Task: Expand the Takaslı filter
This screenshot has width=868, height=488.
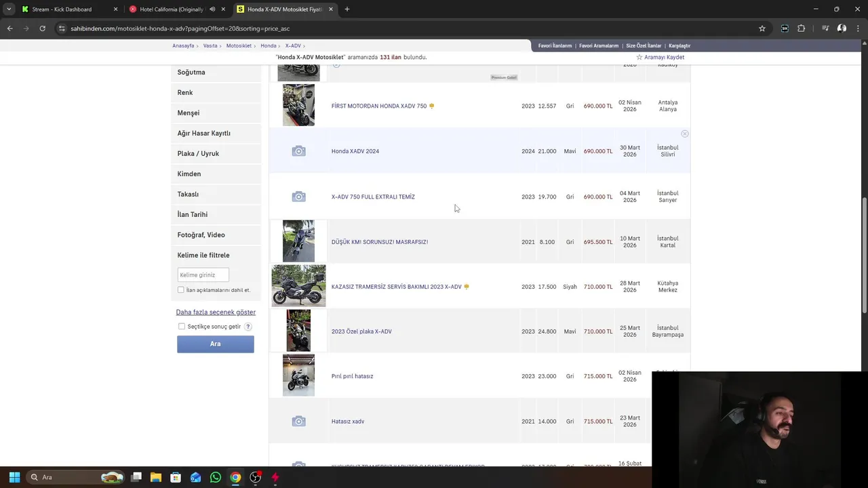Action: point(216,195)
